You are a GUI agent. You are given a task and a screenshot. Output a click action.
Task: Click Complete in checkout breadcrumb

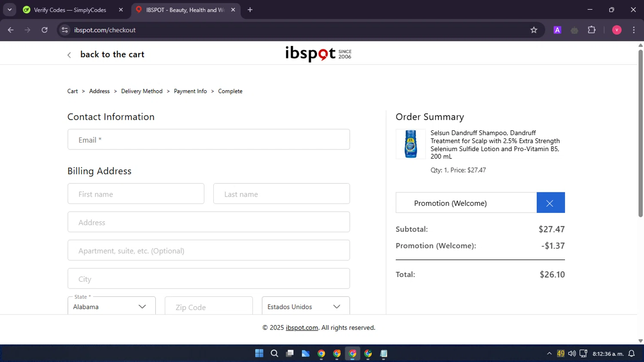coord(230,91)
